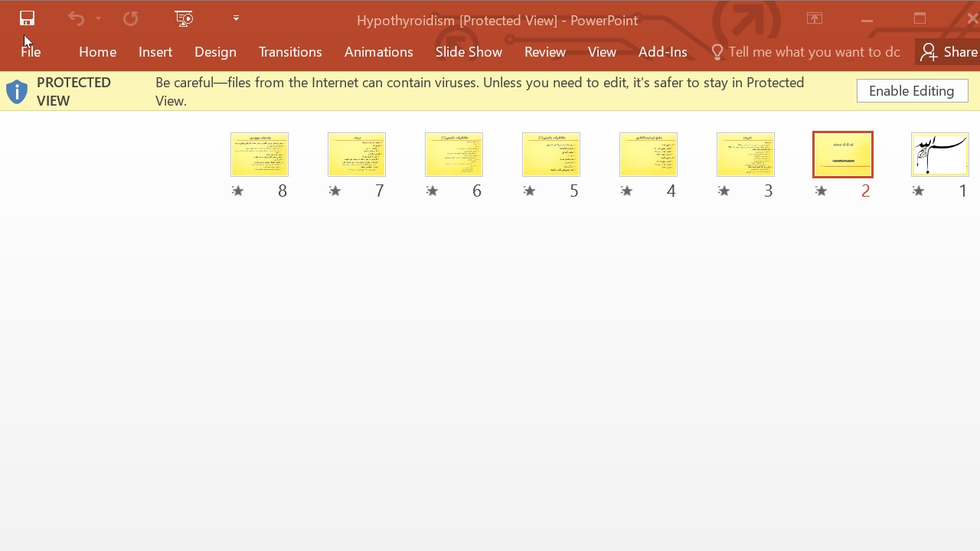Viewport: 980px width, 551px height.
Task: Click the transition star under slide 5
Action: point(529,191)
